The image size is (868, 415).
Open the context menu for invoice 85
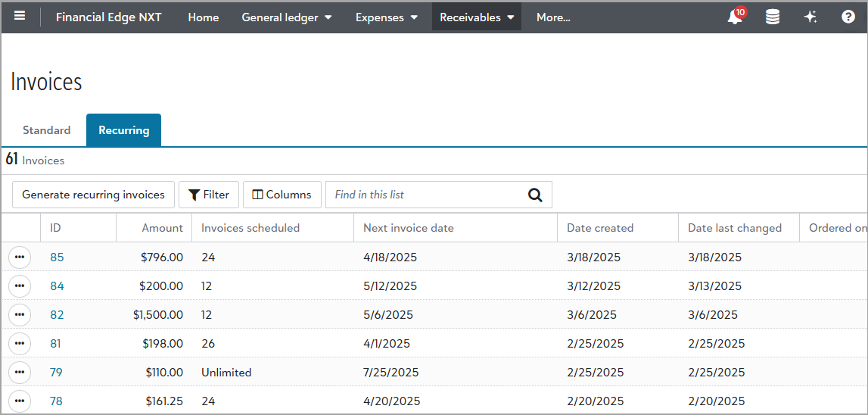pyautogui.click(x=20, y=257)
